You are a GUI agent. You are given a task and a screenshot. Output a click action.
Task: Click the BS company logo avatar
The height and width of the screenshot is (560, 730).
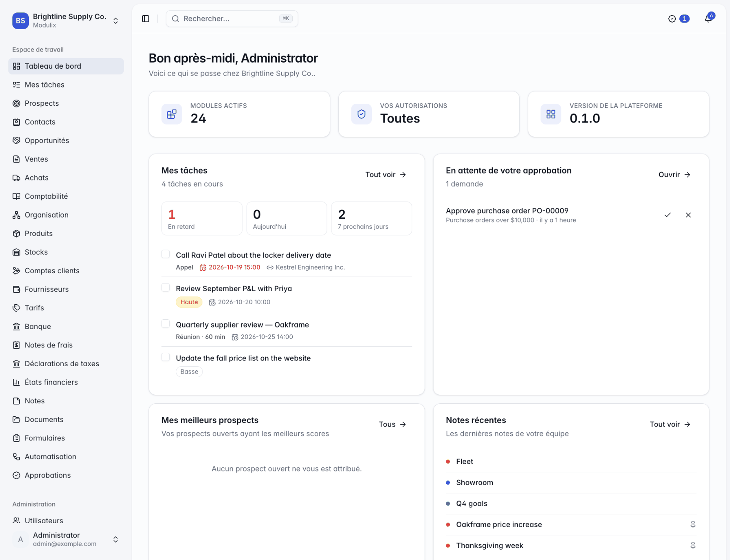[x=20, y=21]
